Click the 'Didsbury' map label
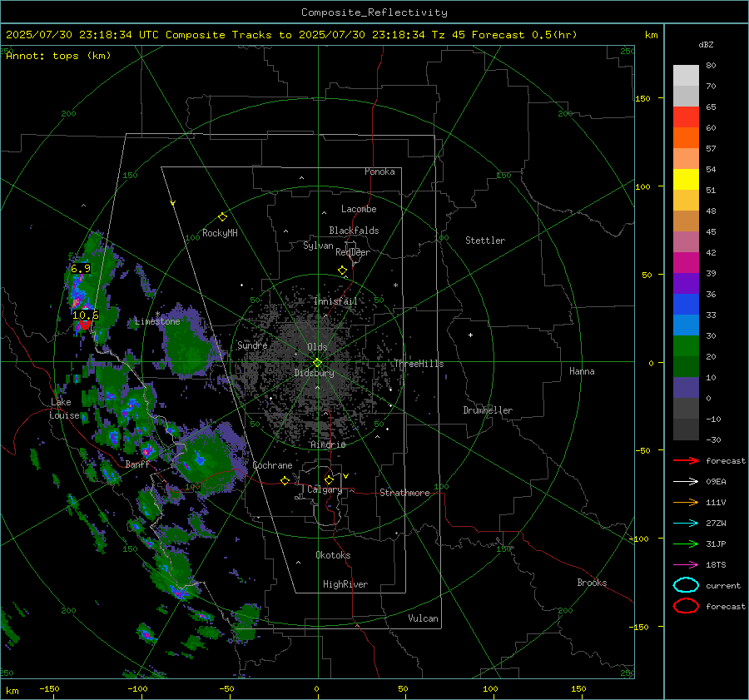Image resolution: width=749 pixels, height=700 pixels. click(x=314, y=373)
